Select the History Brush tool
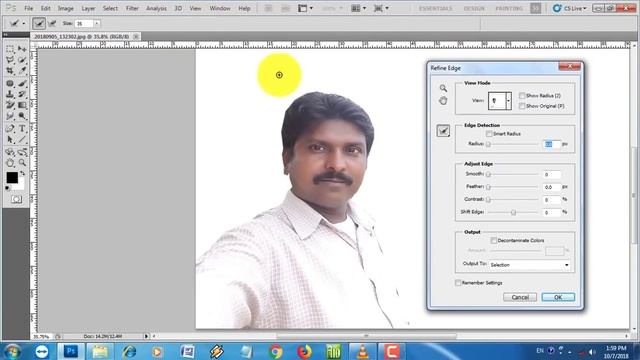Screen dimensions: 640x360 point(22,94)
